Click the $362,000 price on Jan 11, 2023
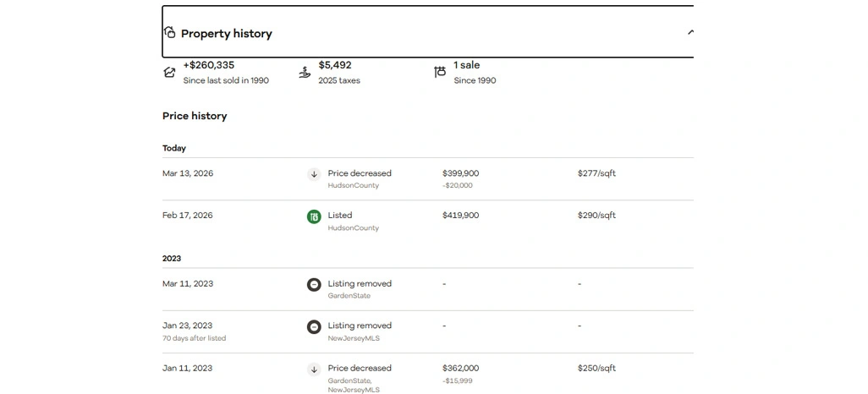868x394 pixels. tap(460, 369)
